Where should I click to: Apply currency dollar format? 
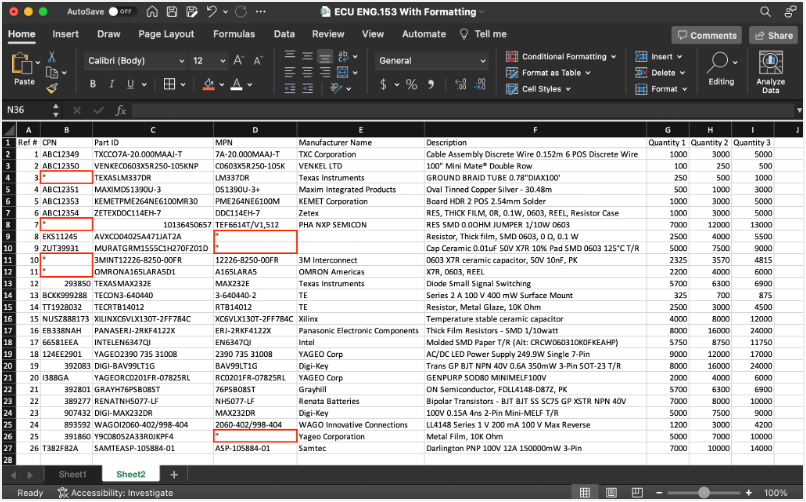[x=383, y=84]
